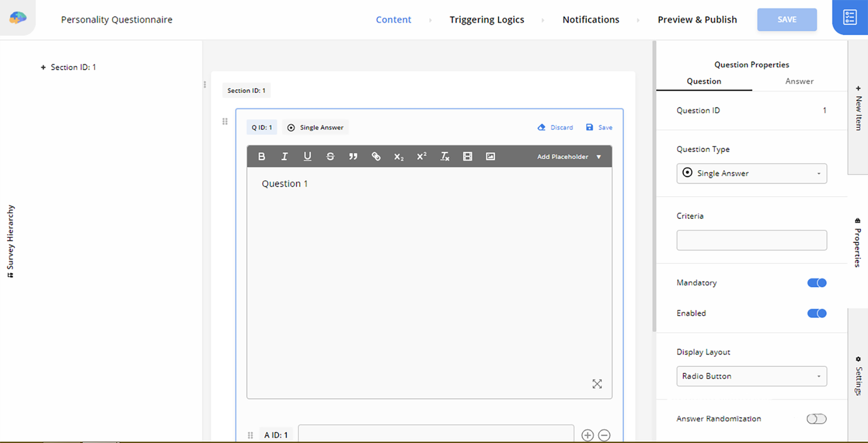Apply italic formatting to question text
The height and width of the screenshot is (443, 868).
(x=284, y=156)
